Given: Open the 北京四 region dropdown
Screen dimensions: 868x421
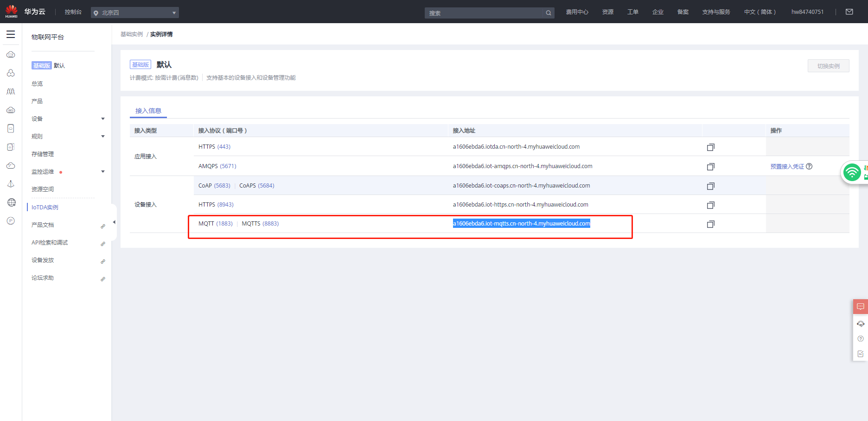Looking at the screenshot, I should (135, 13).
